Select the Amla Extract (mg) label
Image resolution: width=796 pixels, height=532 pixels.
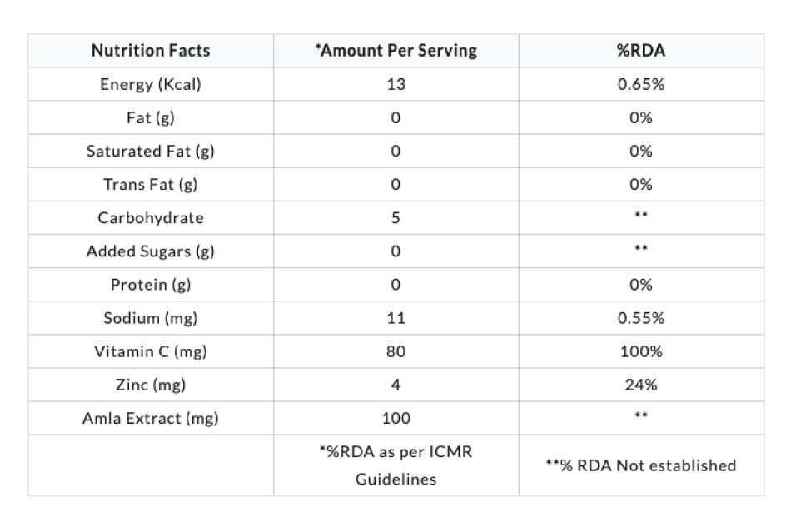(151, 418)
